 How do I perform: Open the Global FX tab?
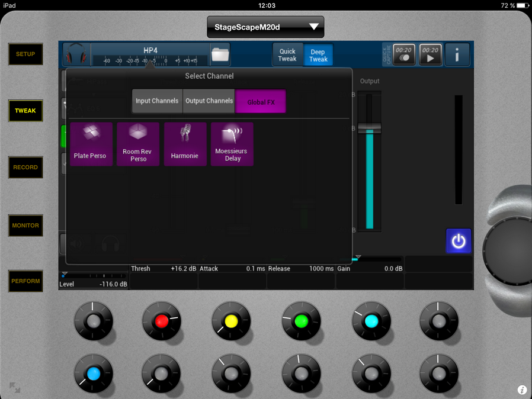261,102
